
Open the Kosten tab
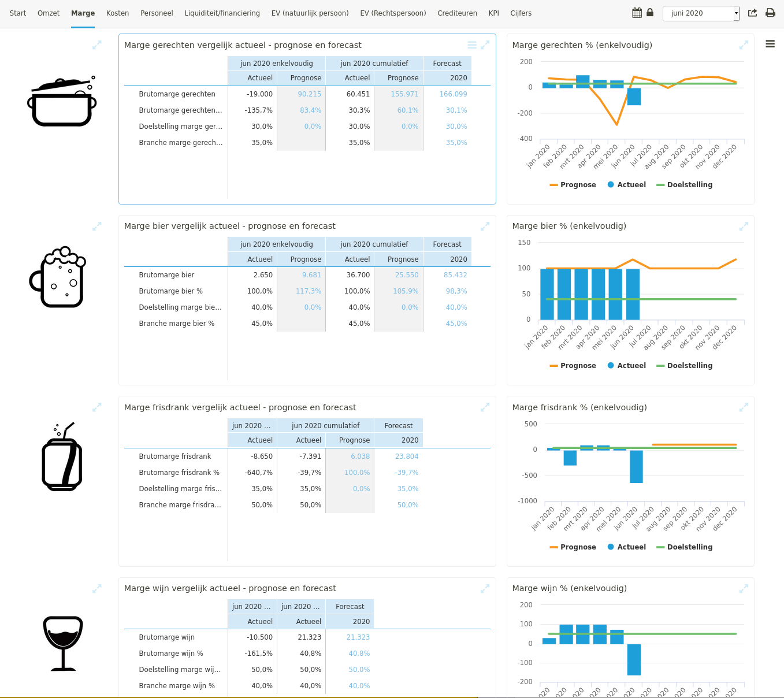(x=117, y=13)
